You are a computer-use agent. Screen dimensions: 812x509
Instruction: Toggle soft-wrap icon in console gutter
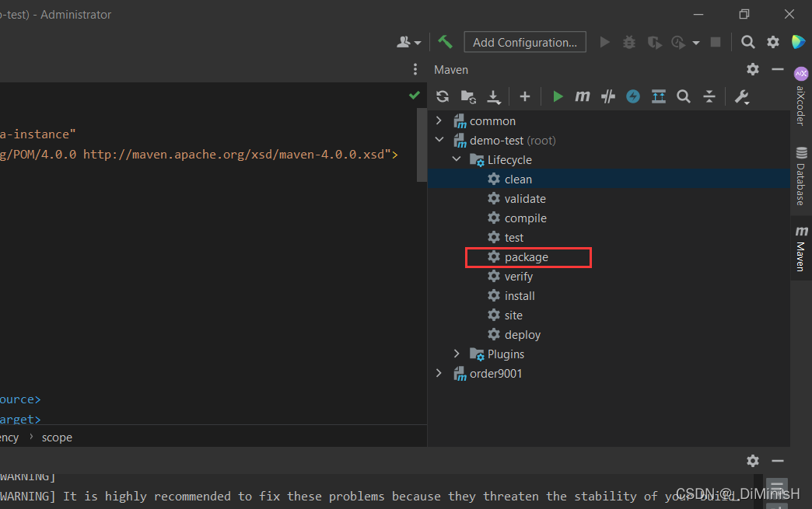tap(776, 488)
